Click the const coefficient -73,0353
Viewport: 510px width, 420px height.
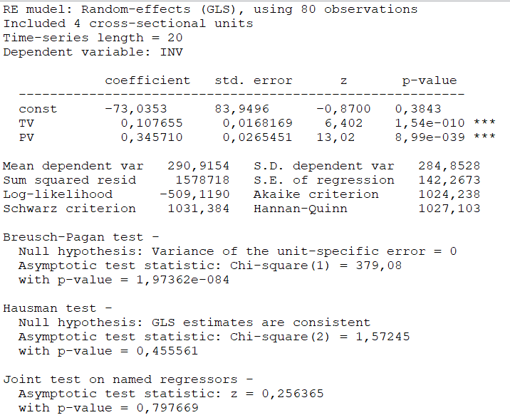tap(135, 109)
